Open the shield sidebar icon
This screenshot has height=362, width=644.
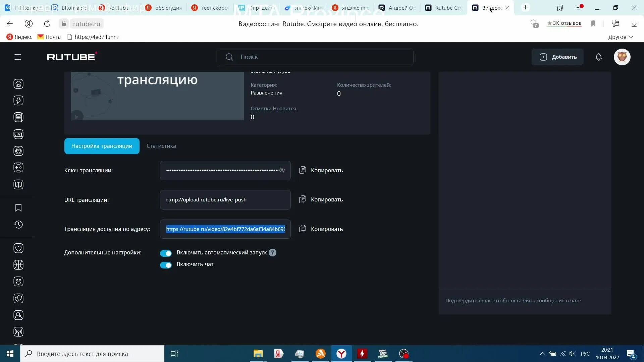tap(18, 299)
